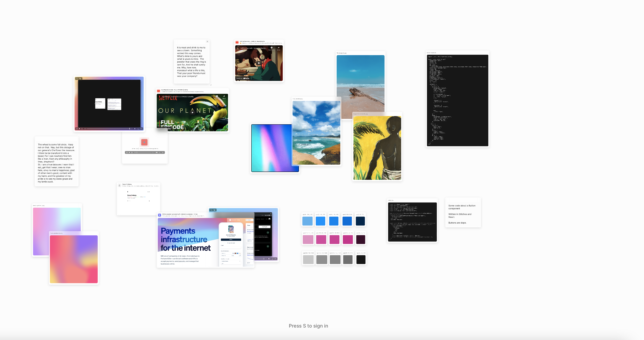Open the Stripe link card title

coord(180,214)
